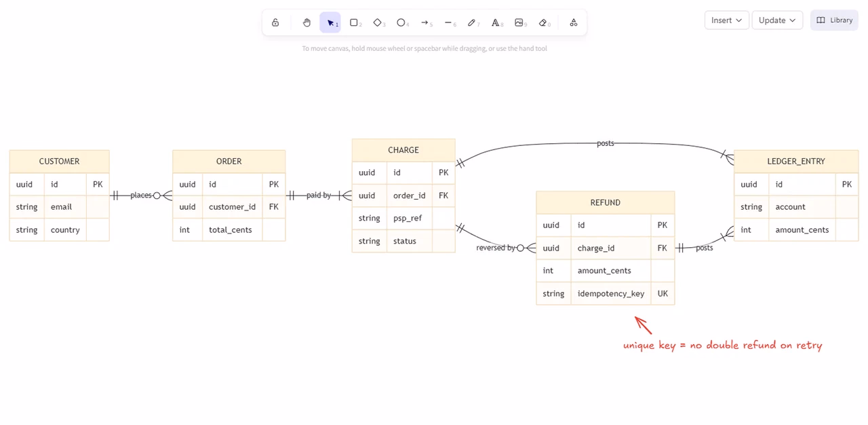Click the 'reversed by' relationship label
This screenshot has height=425, width=868.
tap(496, 248)
